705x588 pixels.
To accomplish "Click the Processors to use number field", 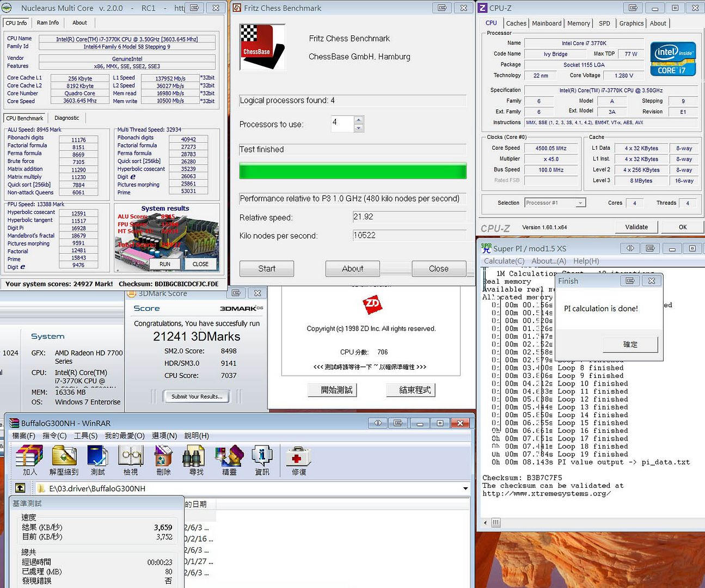I will (342, 124).
